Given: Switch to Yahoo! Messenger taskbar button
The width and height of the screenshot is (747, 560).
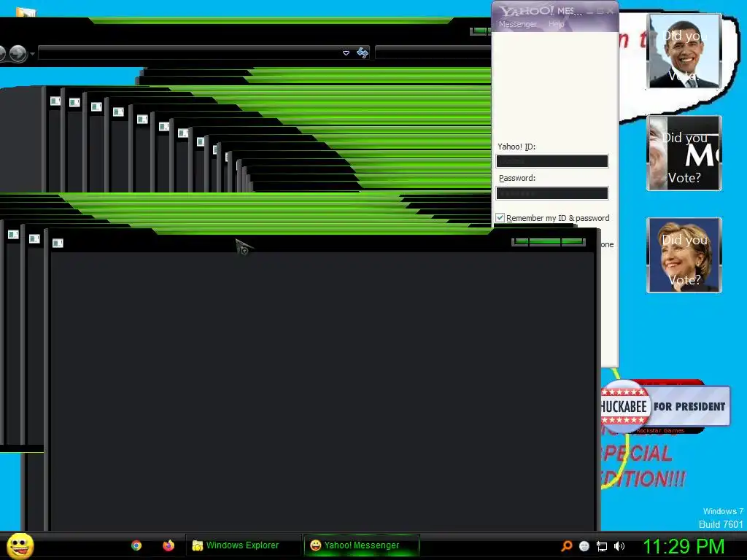Looking at the screenshot, I should click(x=362, y=545).
